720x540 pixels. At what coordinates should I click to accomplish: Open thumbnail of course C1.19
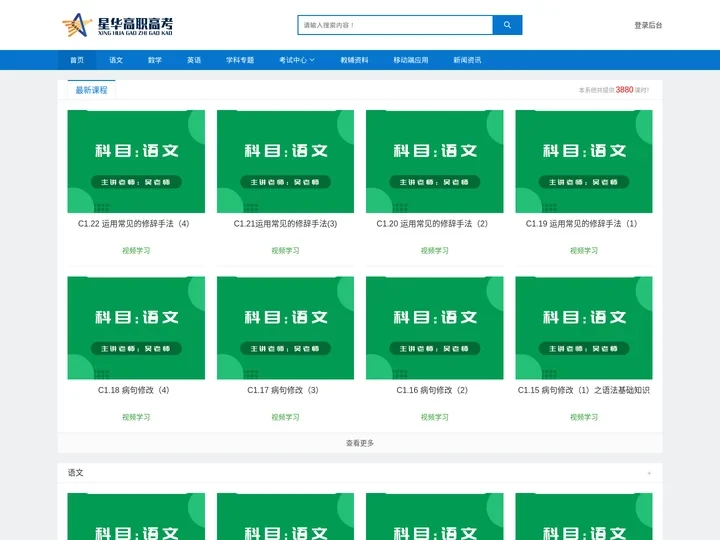584,161
